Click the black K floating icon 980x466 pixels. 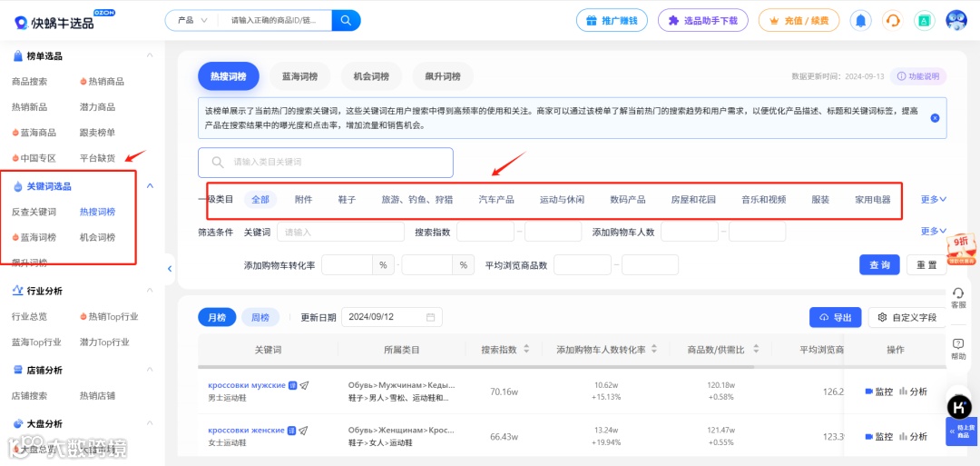point(959,407)
